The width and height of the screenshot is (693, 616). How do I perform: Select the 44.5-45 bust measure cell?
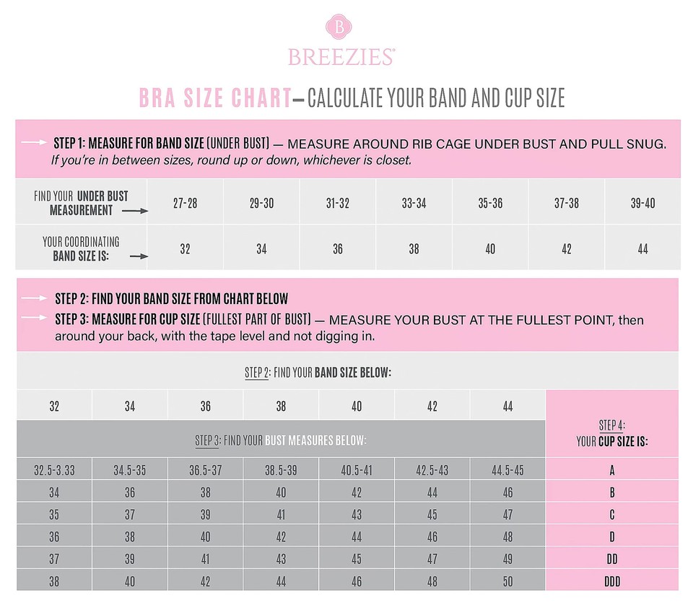[x=507, y=470]
